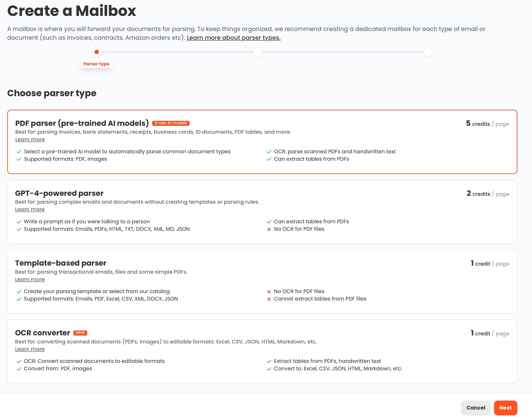Click the active Parser type step dot
The height and width of the screenshot is (420, 532).
97,52
